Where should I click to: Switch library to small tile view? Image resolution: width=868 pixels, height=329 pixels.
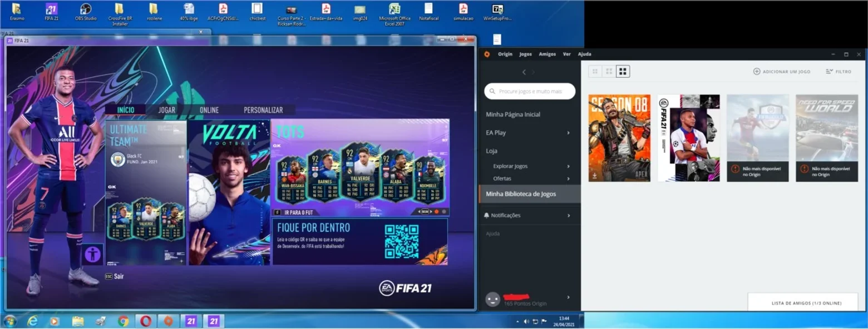point(595,71)
